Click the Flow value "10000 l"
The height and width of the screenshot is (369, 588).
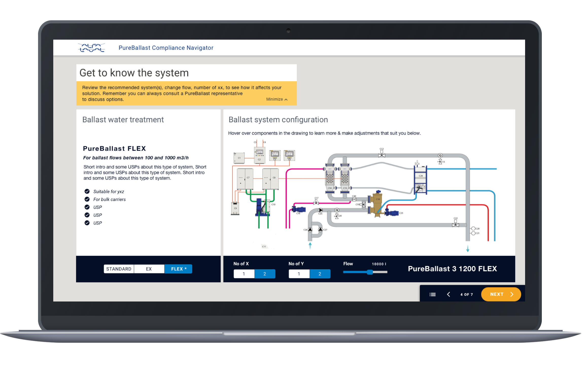(379, 264)
